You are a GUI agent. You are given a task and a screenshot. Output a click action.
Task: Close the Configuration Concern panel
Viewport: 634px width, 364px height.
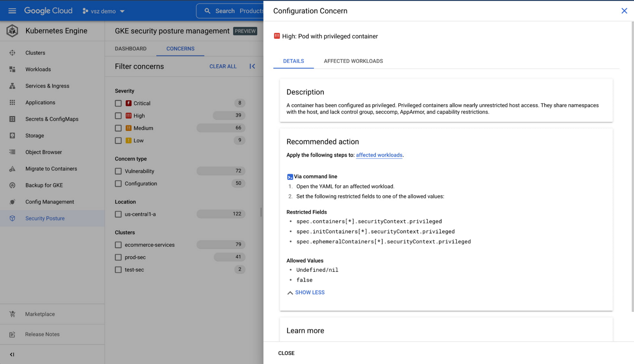[x=624, y=11]
